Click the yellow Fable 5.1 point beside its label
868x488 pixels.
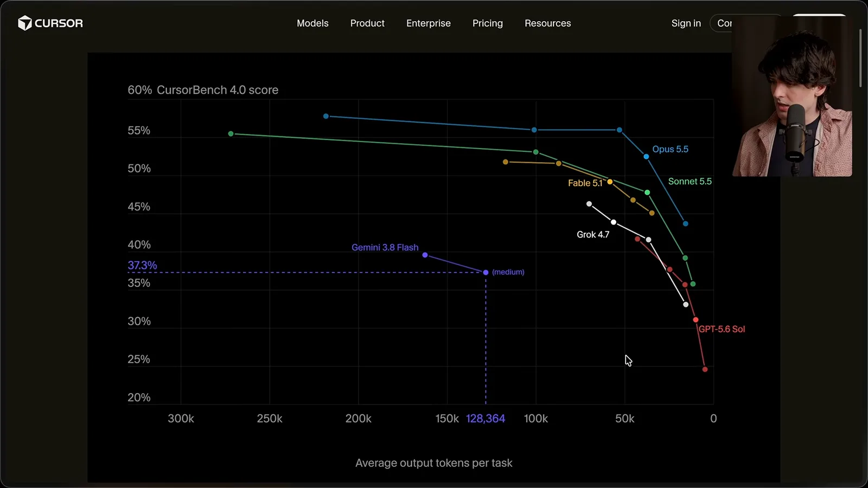click(610, 182)
